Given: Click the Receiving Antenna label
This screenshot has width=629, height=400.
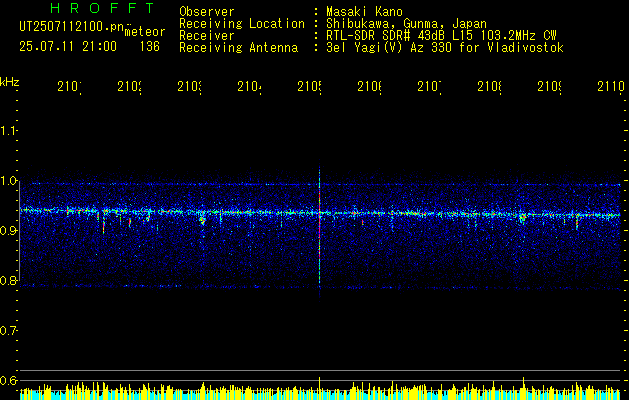Looking at the screenshot, I should tap(239, 48).
